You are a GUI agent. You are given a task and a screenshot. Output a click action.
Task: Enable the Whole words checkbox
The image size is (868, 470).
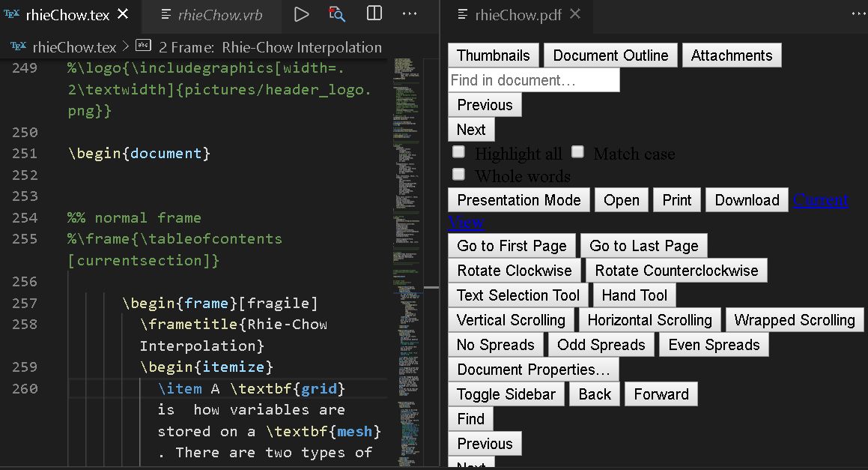[x=458, y=175]
